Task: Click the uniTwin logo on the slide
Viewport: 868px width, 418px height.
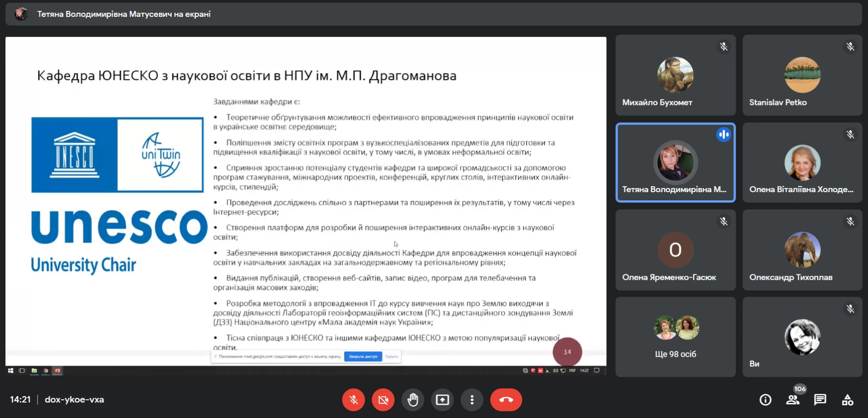Action: [161, 155]
